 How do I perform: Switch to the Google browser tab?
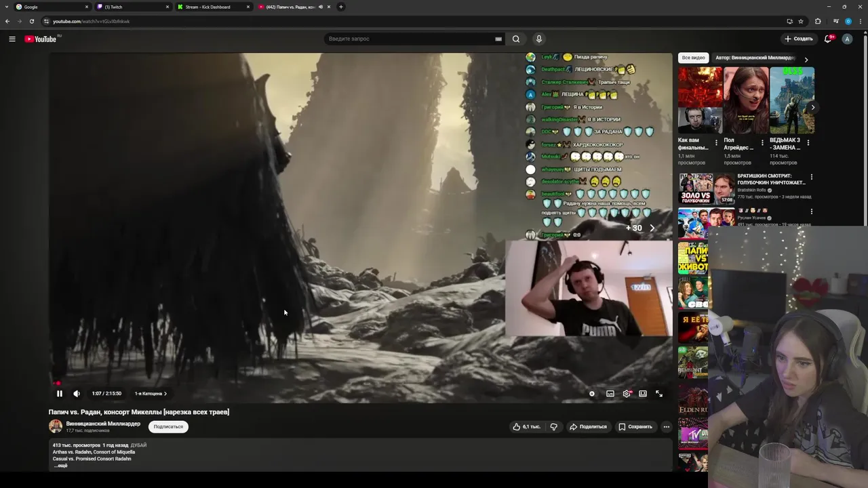pyautogui.click(x=53, y=7)
